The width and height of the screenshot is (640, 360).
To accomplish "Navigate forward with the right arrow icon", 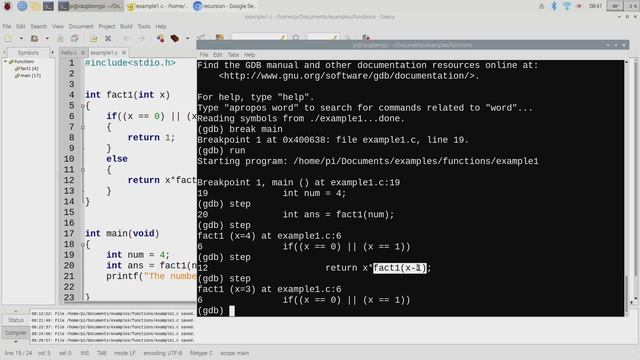I will [x=141, y=38].
